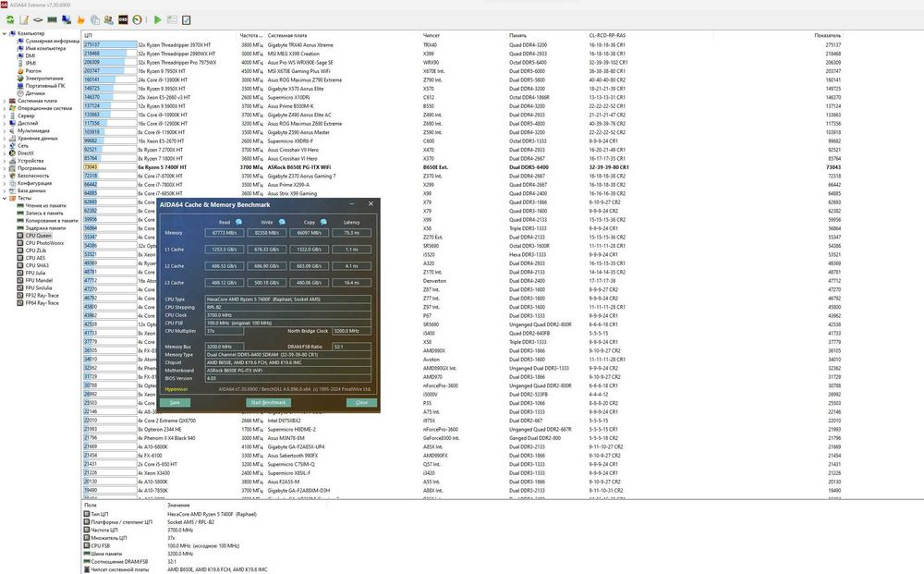The image size is (924, 574).
Task: Expand the Сервер tree node
Action: pos(5,116)
